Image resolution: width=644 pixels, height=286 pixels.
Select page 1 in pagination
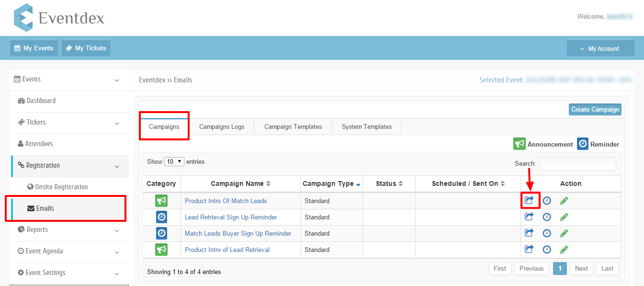pyautogui.click(x=560, y=268)
